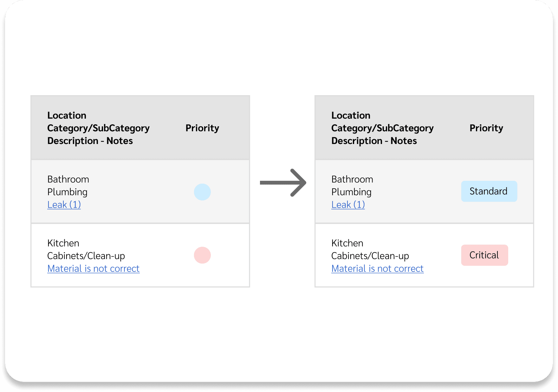This screenshot has height=392, width=558.
Task: Open Material is not correct link near pink dot
Action: tap(93, 269)
